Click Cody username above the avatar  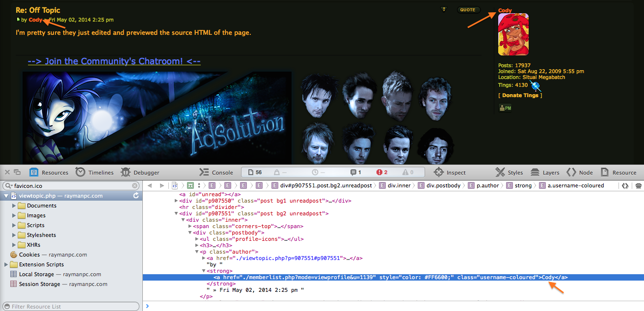[x=505, y=10]
